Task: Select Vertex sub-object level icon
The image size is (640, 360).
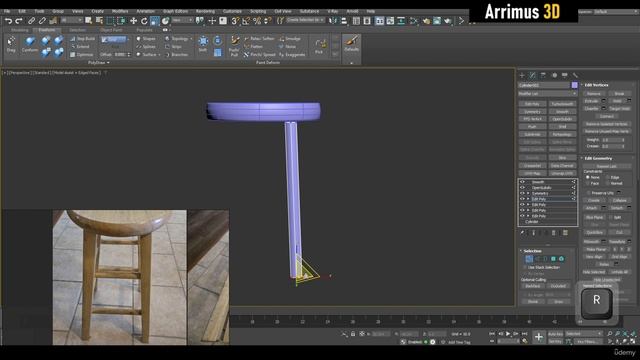Action: [x=529, y=259]
